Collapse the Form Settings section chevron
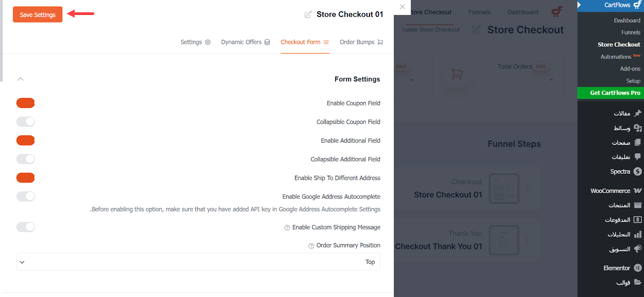644x297 pixels. [21, 79]
